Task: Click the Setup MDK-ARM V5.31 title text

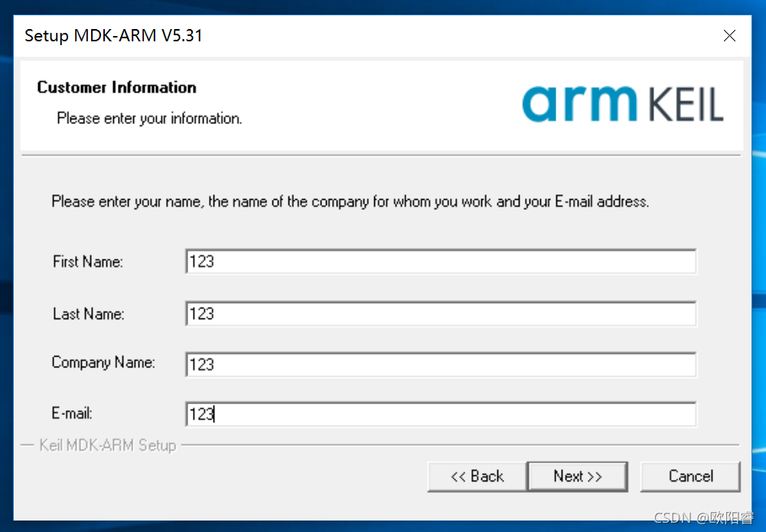Action: coord(113,36)
